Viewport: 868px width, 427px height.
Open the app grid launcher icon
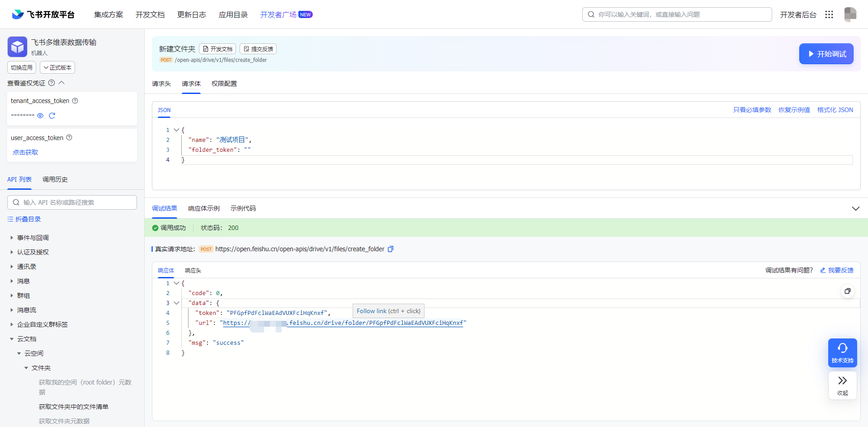click(829, 14)
